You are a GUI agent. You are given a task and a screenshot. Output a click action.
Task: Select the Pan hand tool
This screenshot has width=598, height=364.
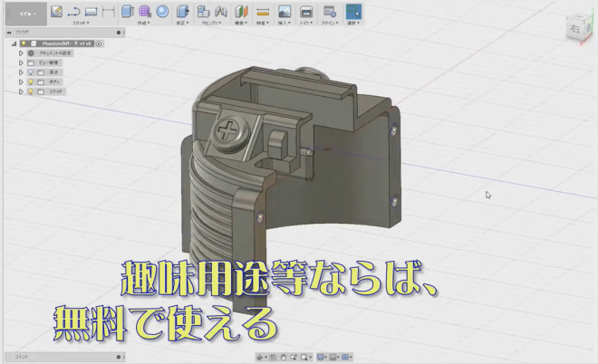pyautogui.click(x=284, y=358)
